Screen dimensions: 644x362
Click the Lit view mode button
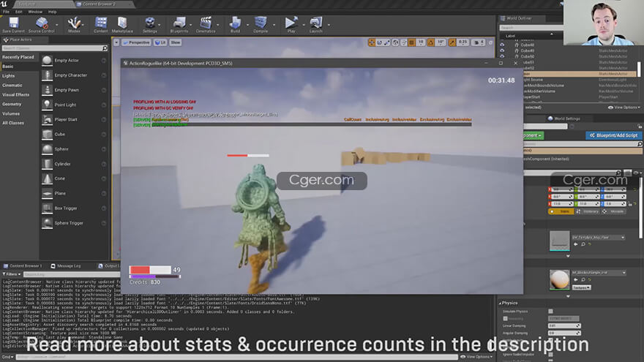pyautogui.click(x=160, y=42)
